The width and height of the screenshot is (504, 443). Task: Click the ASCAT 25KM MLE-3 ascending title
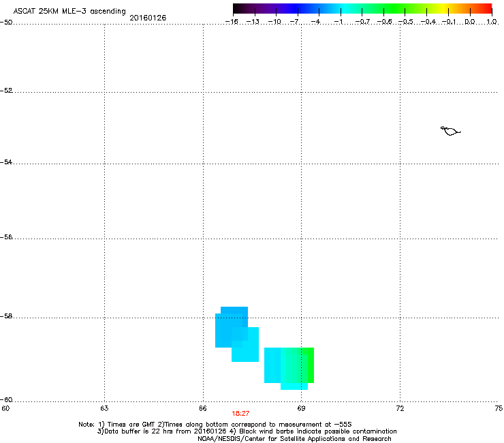[69, 12]
